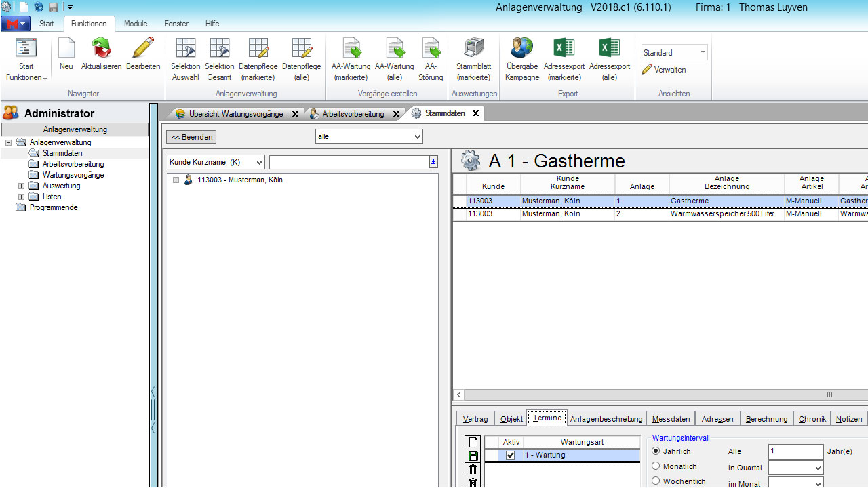Click the save disk icon in title bar

53,7
